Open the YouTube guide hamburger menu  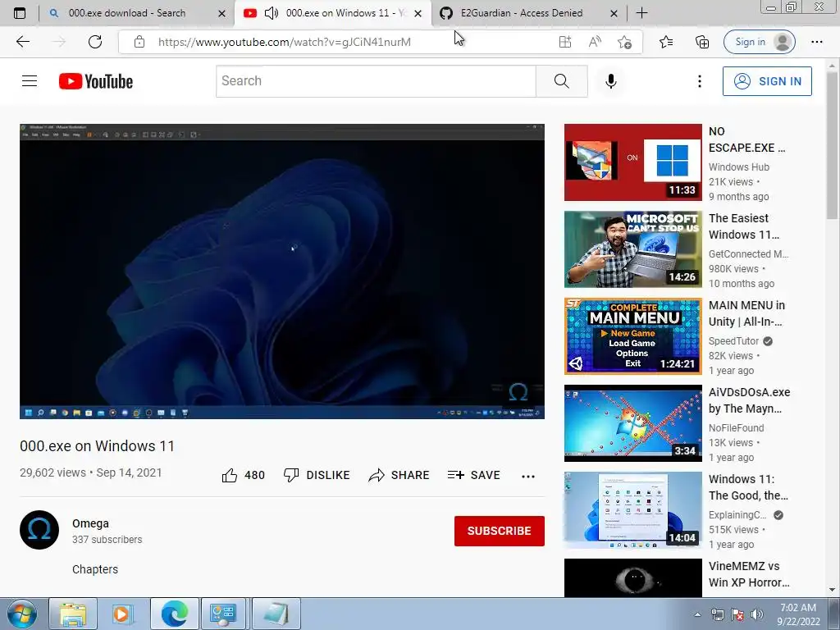tap(30, 81)
